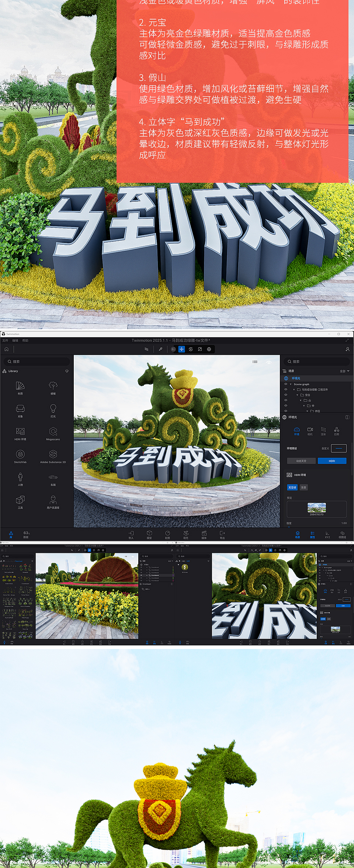Open the Sketchfab library category

tap(20, 457)
